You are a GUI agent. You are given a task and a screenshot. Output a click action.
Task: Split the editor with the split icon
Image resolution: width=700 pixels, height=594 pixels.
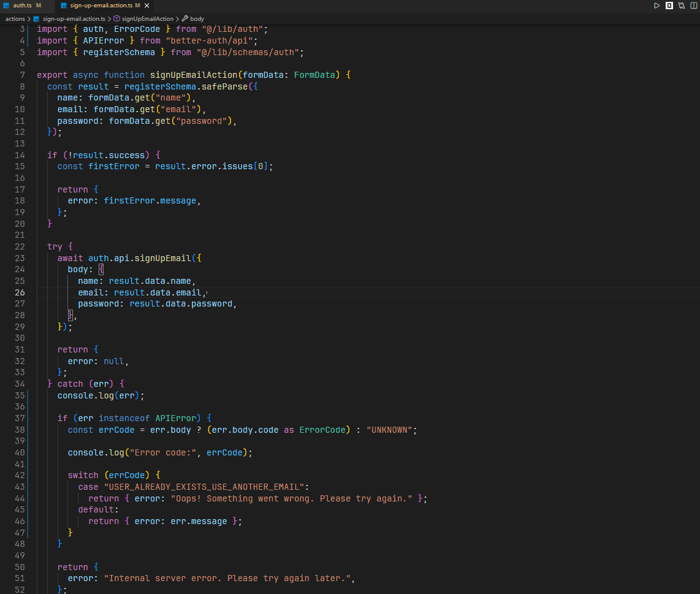[694, 6]
